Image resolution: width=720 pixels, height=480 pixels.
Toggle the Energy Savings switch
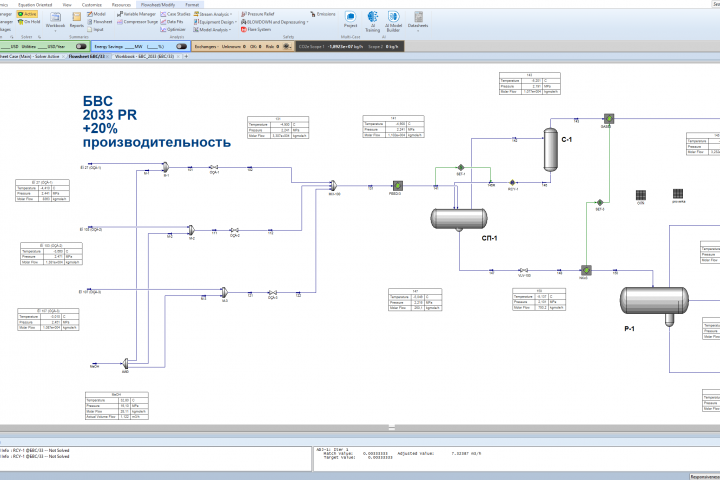tap(181, 46)
